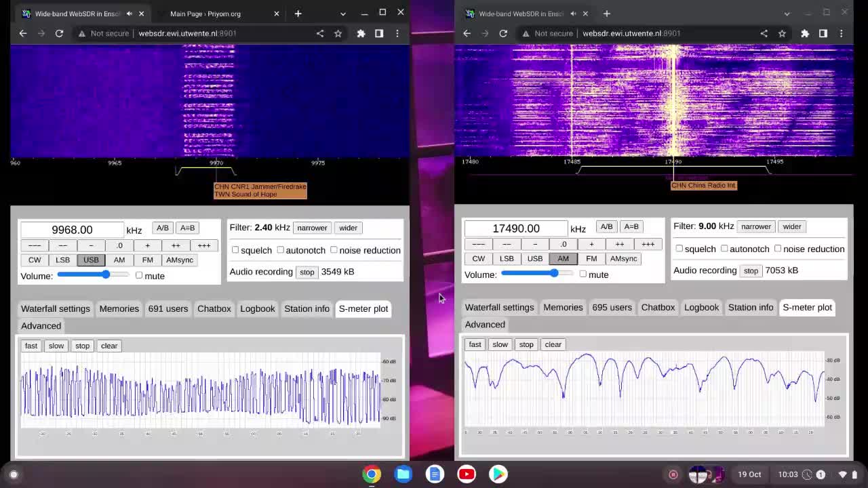Click the fast S-meter button in left WebSDR

(31, 346)
